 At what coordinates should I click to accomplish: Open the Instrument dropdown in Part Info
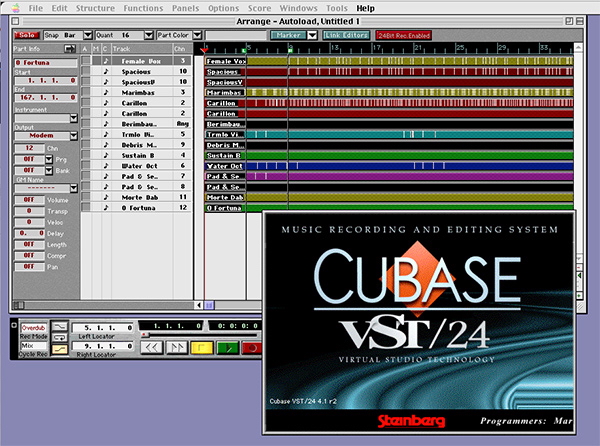click(74, 118)
